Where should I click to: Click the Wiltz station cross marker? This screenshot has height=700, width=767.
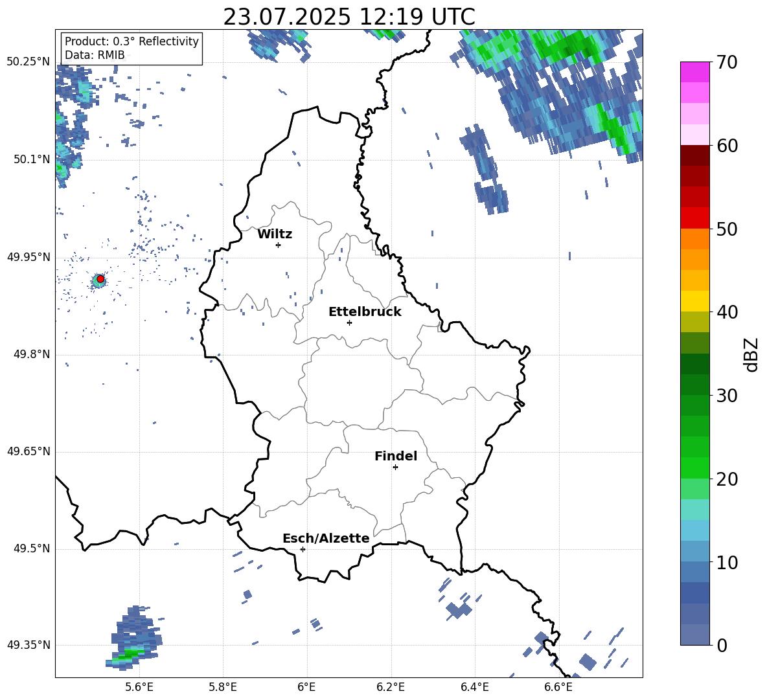[x=279, y=245]
